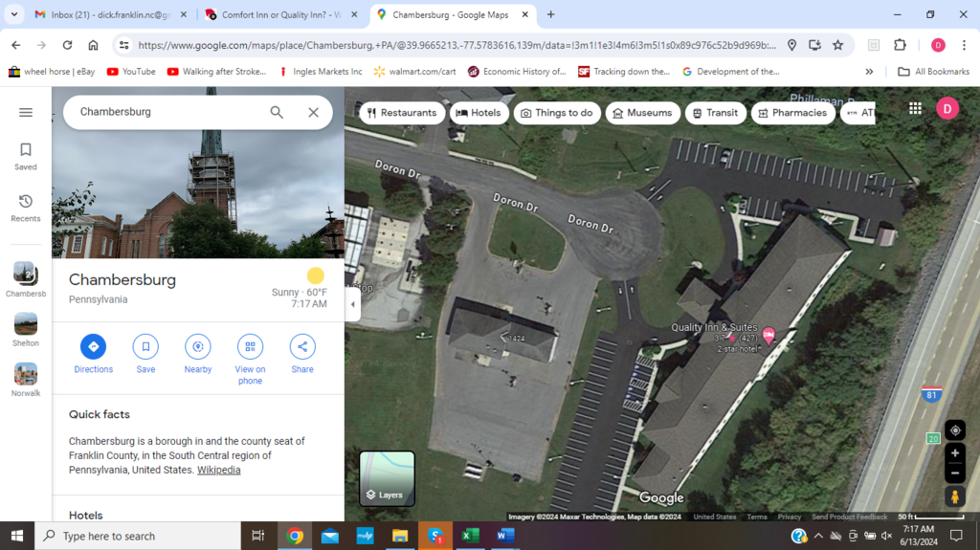980x550 pixels.
Task: Open the tab search dropdown
Action: tap(13, 14)
